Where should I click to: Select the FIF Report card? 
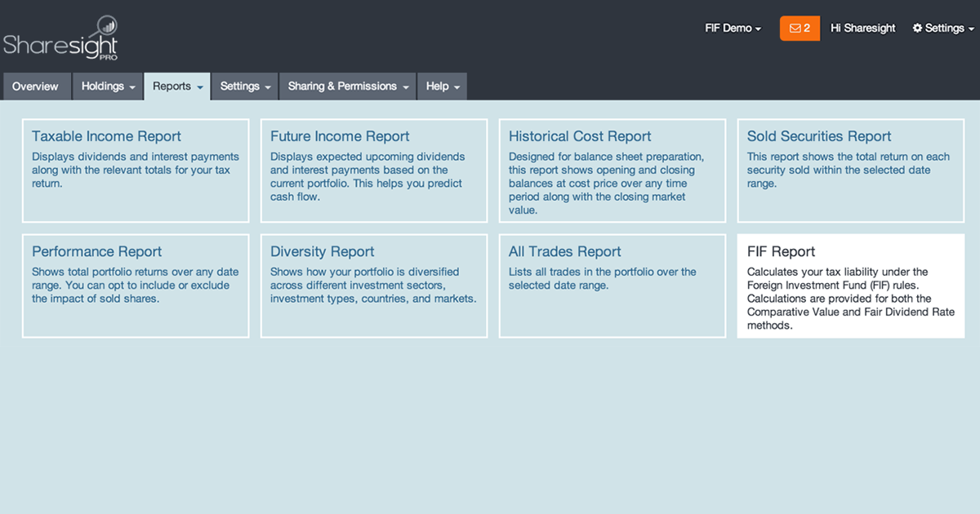pos(850,286)
